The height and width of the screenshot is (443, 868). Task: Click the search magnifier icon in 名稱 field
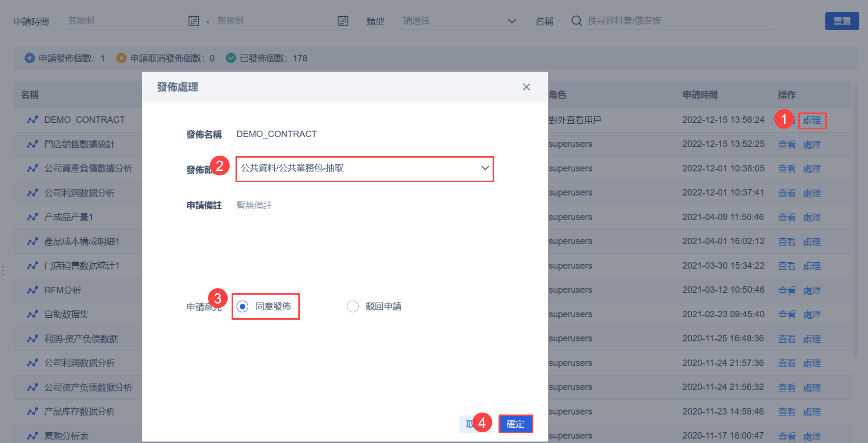[577, 21]
